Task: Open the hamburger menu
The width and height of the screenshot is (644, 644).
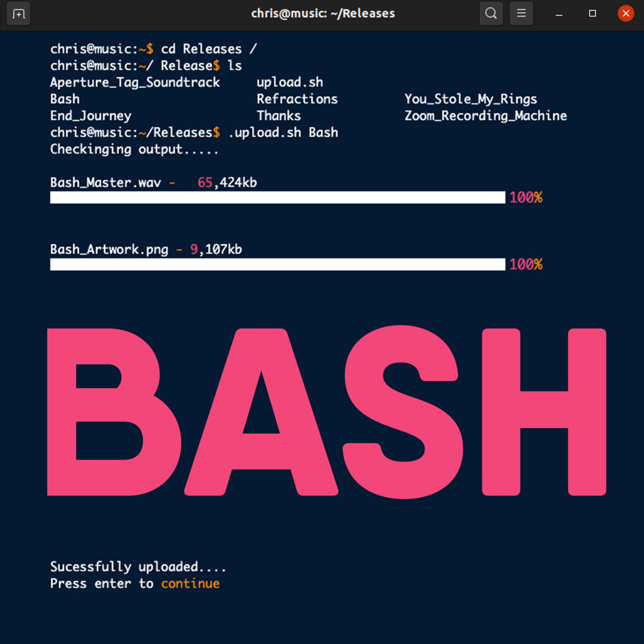Action: pos(521,13)
